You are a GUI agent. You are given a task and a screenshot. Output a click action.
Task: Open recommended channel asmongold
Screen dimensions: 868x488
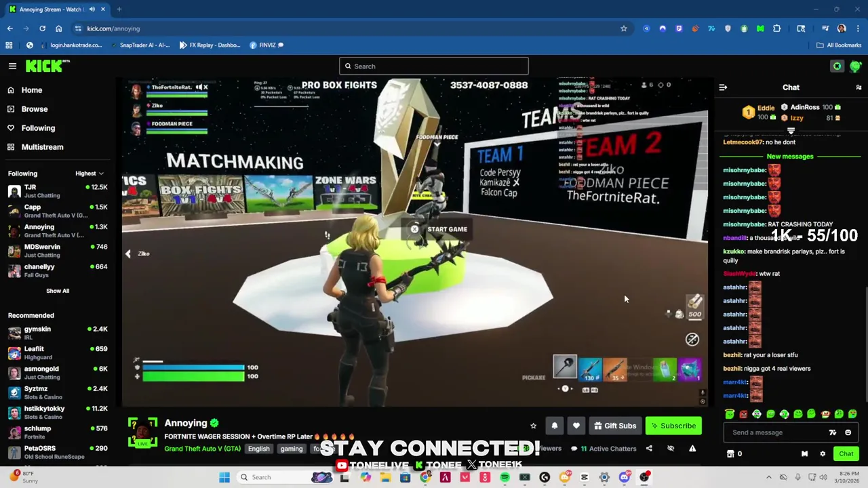point(57,373)
